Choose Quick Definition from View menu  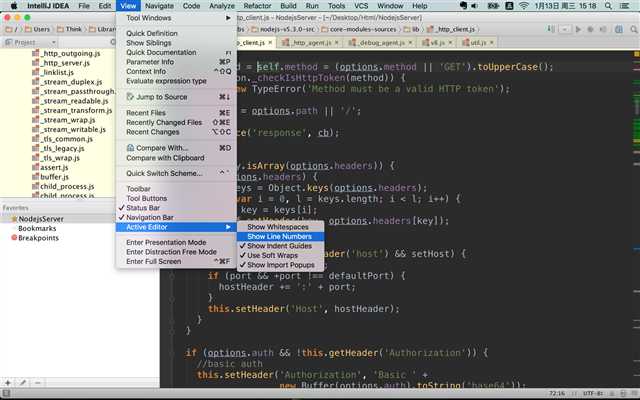(176, 33)
